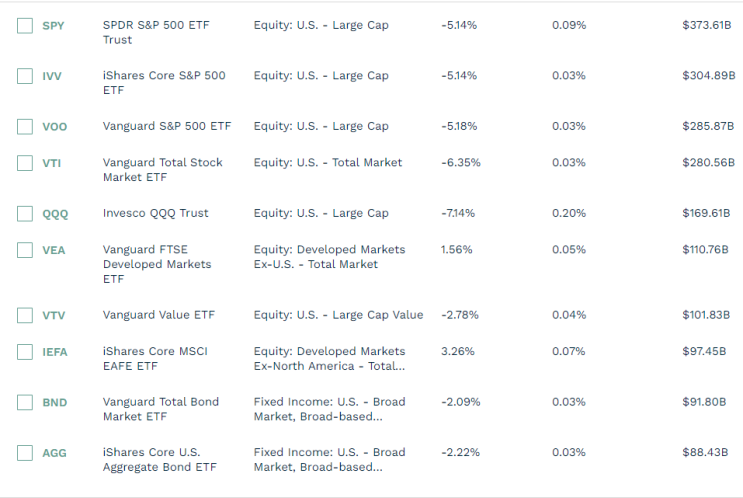Click the AGG ticker symbol
This screenshot has height=498, width=743.
[55, 453]
